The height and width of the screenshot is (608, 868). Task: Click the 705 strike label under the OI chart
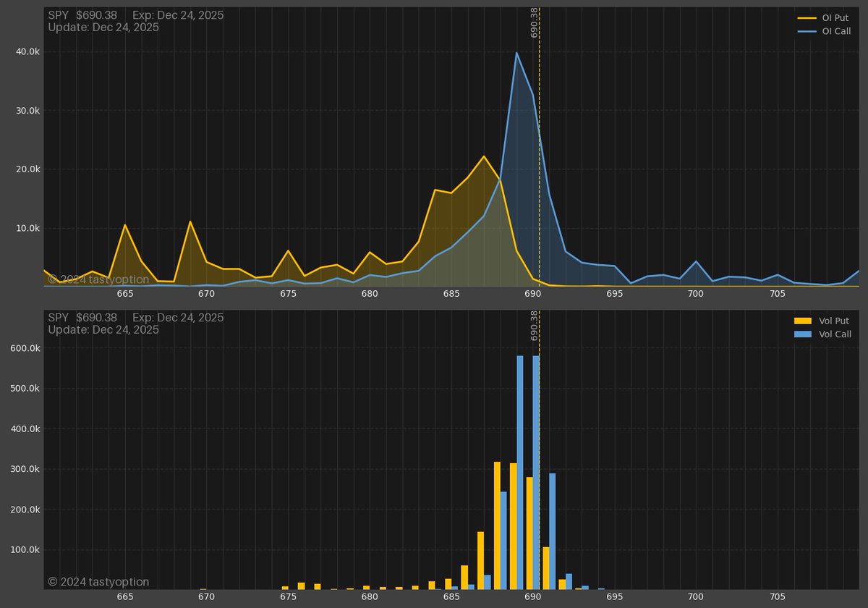tap(778, 294)
